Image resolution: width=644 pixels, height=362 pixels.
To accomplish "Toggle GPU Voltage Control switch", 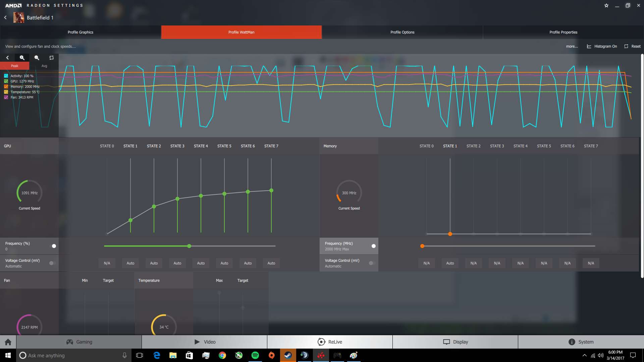I will [x=52, y=263].
